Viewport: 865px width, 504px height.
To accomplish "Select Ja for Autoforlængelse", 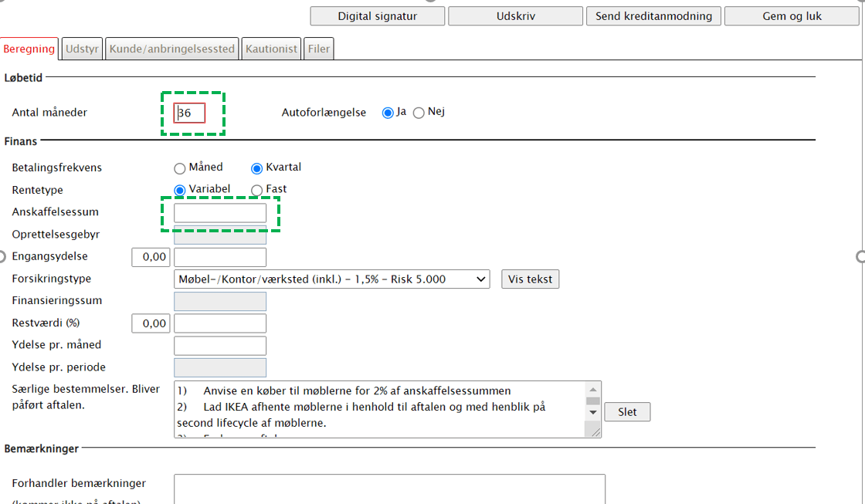I will (x=388, y=113).
